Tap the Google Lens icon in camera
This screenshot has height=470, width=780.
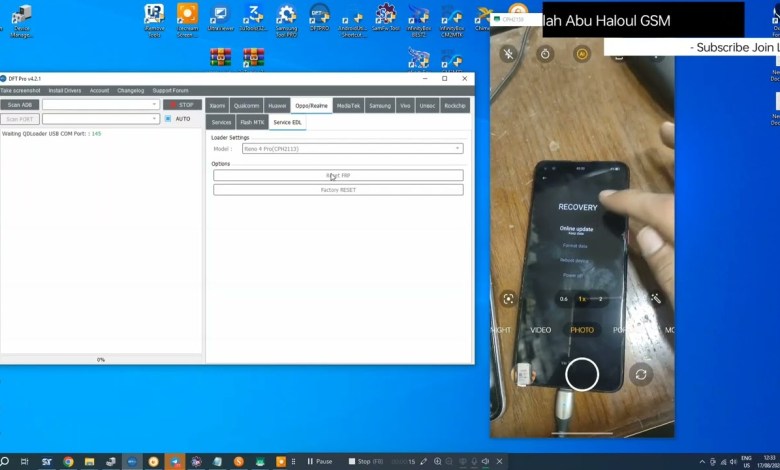coord(509,298)
